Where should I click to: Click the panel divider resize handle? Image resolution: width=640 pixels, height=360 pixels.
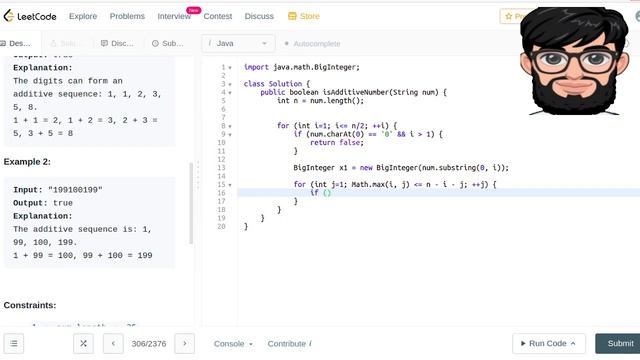point(198,176)
